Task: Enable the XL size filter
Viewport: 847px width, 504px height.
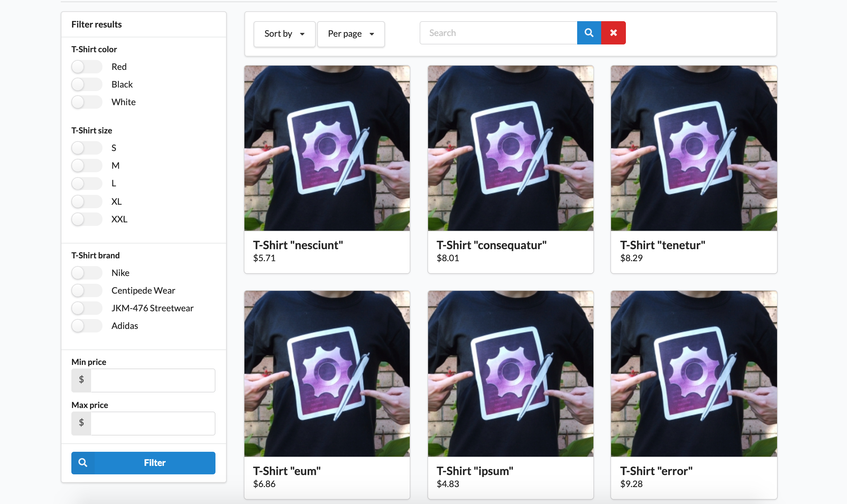Action: tap(87, 201)
